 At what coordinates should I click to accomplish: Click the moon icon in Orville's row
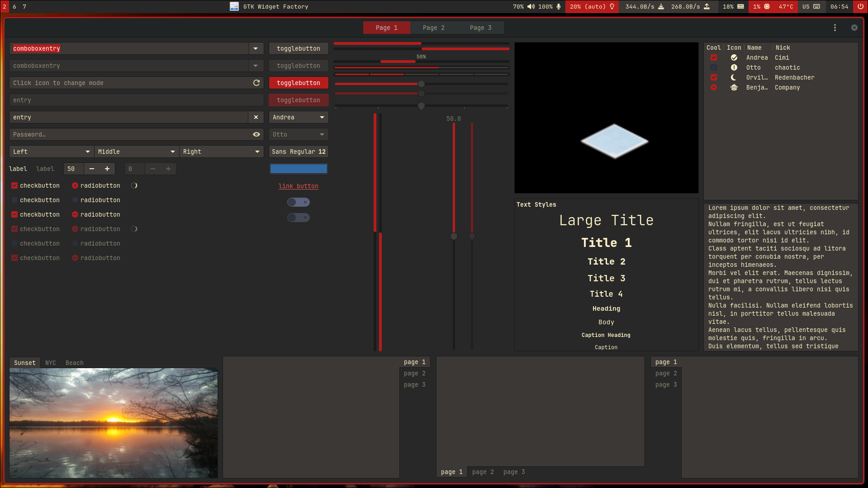click(x=734, y=77)
